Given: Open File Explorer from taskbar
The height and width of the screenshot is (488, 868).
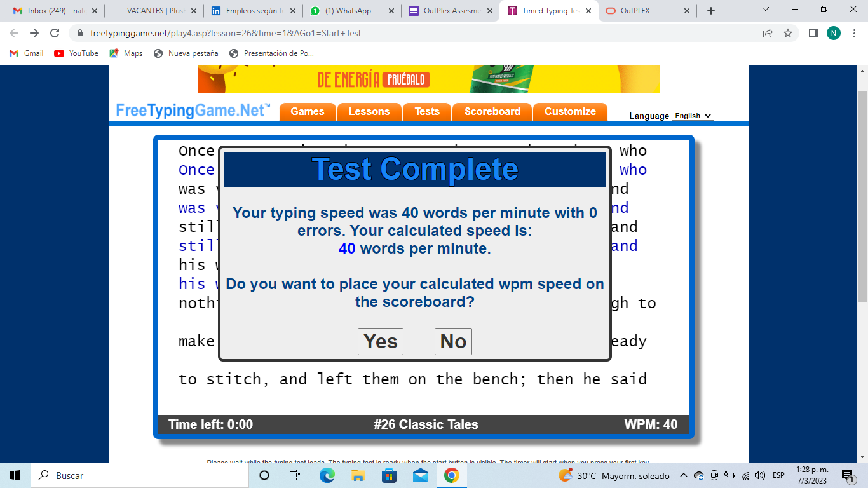Looking at the screenshot, I should point(358,475).
